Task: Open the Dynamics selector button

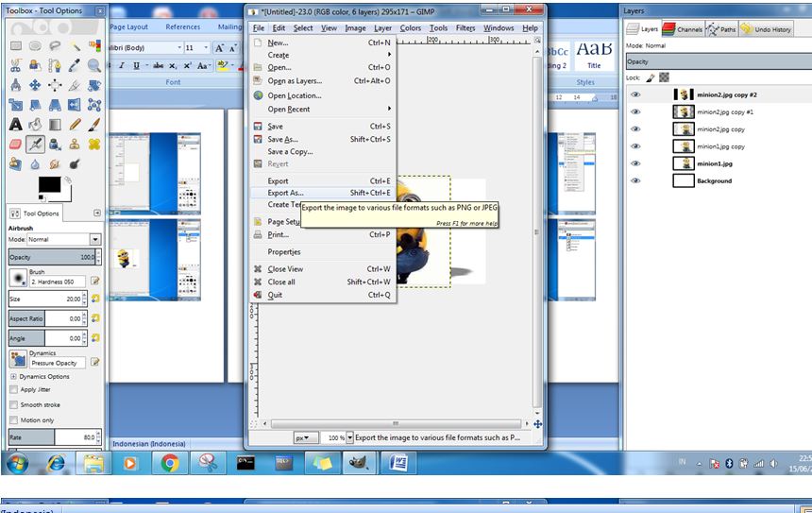Action: [x=18, y=359]
